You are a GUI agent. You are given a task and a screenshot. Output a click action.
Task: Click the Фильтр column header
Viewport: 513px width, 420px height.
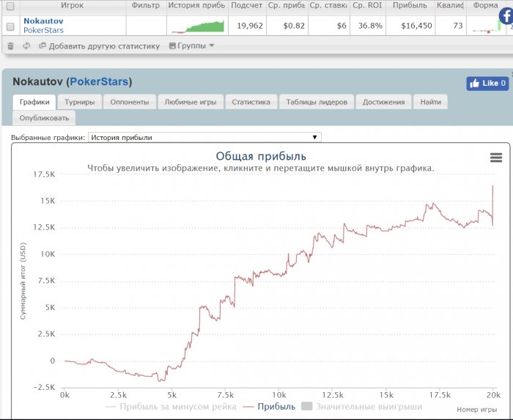click(146, 5)
